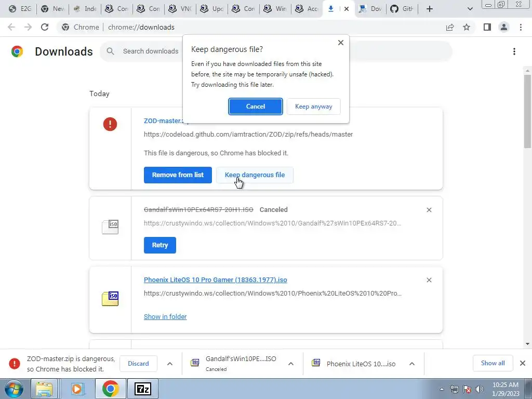Screen dimensions: 532x399
Task: Click the Action Center flag tray icon
Action: coord(467,389)
